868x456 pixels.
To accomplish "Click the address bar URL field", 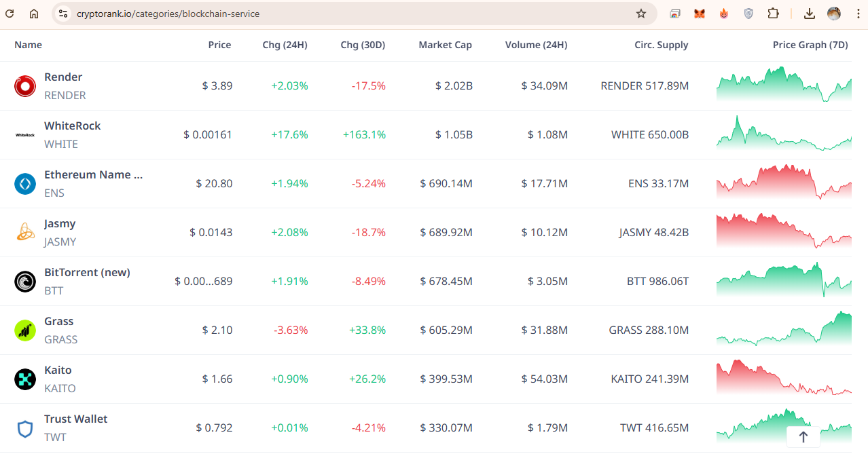I will tap(353, 14).
